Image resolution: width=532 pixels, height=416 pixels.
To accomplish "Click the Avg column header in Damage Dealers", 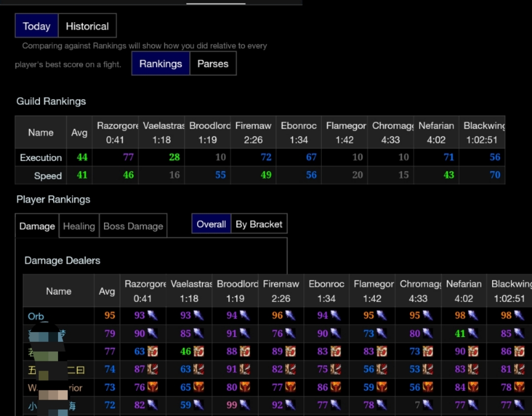I will coord(107,291).
